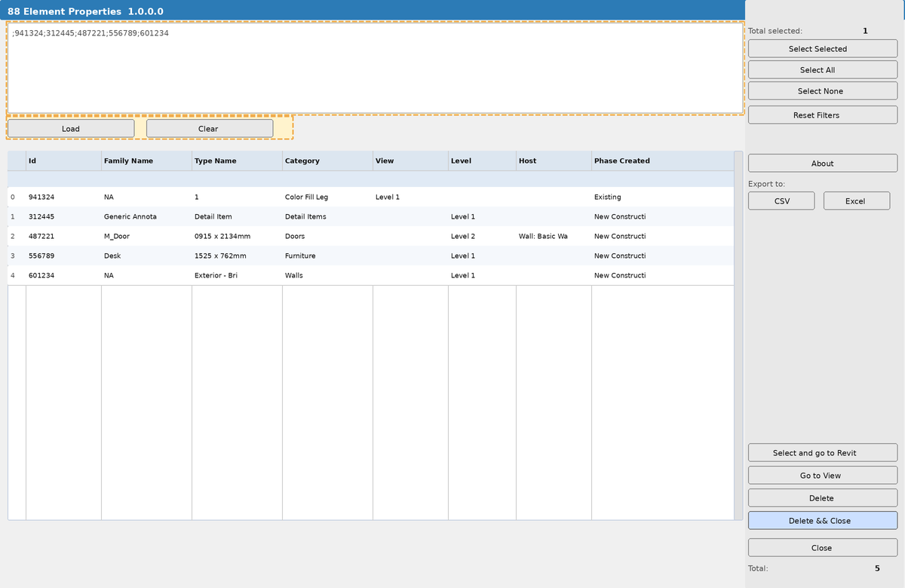Screen dimensions: 905x588
Task: Click Select None to deselect everything
Action: tap(822, 90)
